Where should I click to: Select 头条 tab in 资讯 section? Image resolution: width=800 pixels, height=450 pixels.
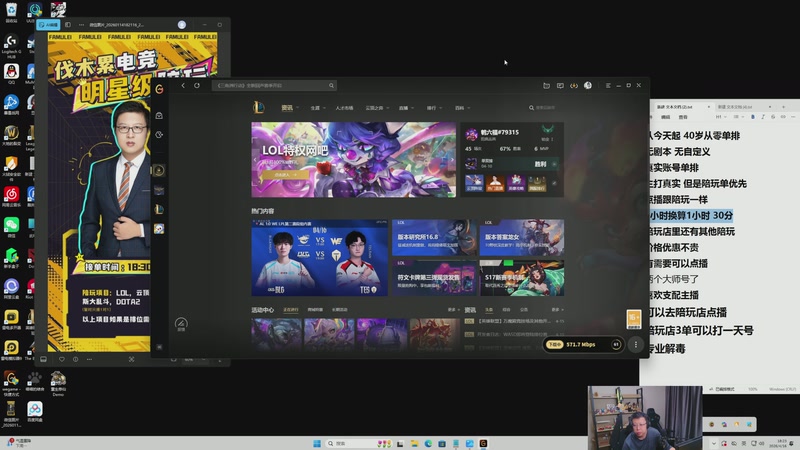tap(489, 310)
